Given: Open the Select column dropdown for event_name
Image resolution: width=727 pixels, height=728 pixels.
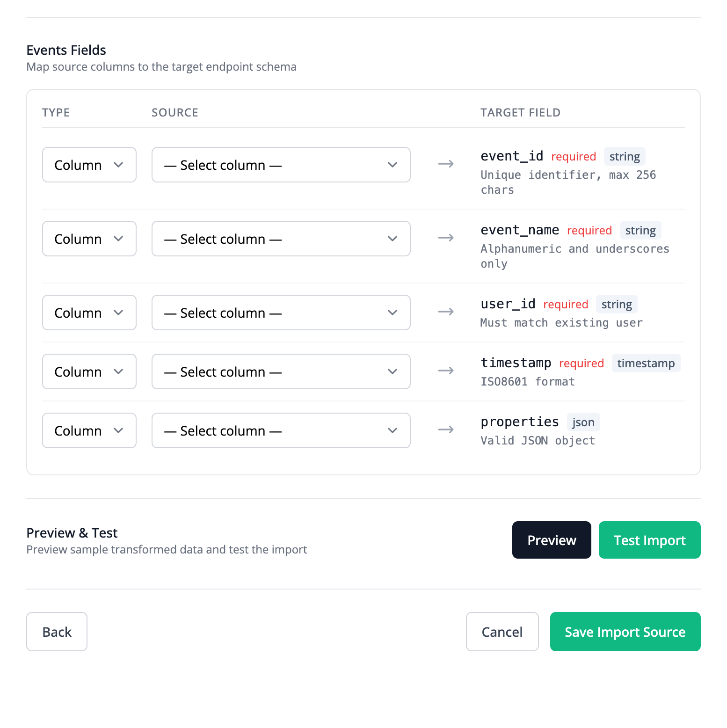Looking at the screenshot, I should (281, 239).
